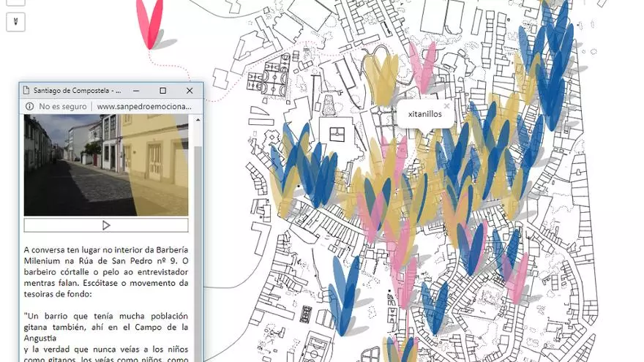Click the page icon in popup title bar
Viewport: 644px width, 362px height.
tap(27, 91)
